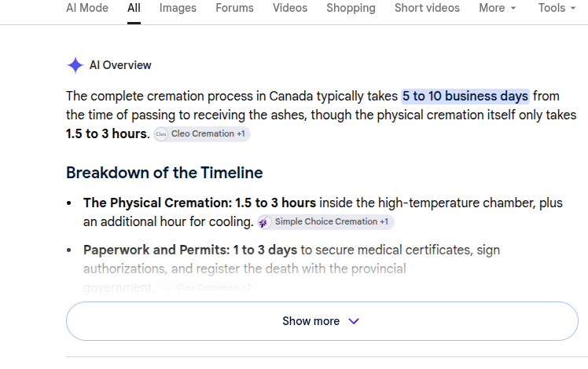Click the Breakdown of the Timeline heading
Screen dimensions: 588x369
coord(164,173)
